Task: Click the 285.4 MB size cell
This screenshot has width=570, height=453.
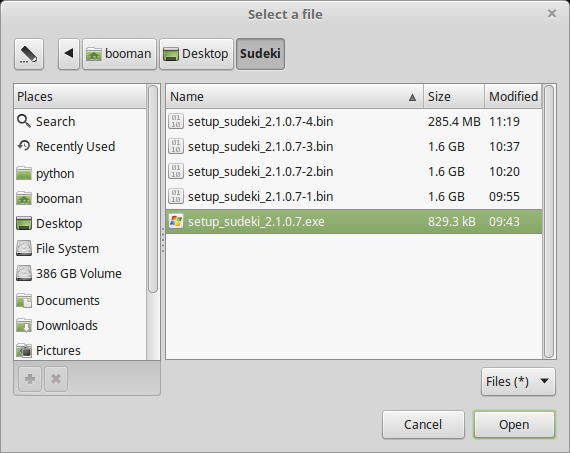Action: coord(454,121)
